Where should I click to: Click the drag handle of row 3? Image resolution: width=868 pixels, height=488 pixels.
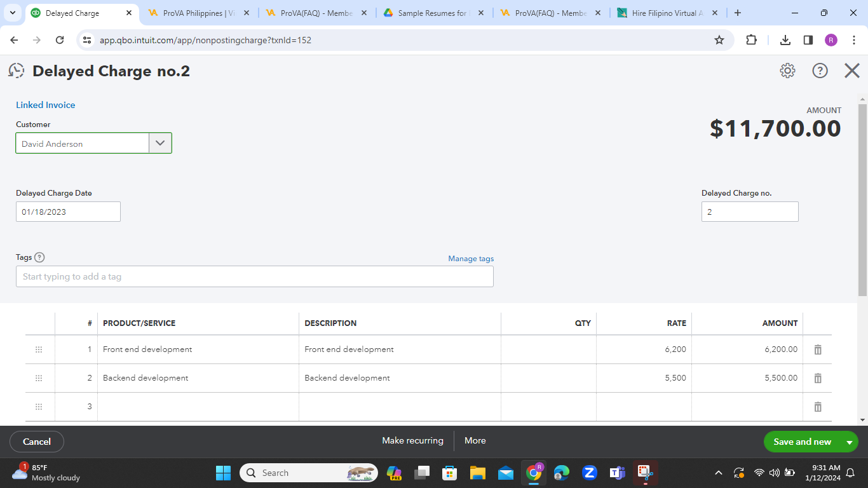click(x=39, y=407)
